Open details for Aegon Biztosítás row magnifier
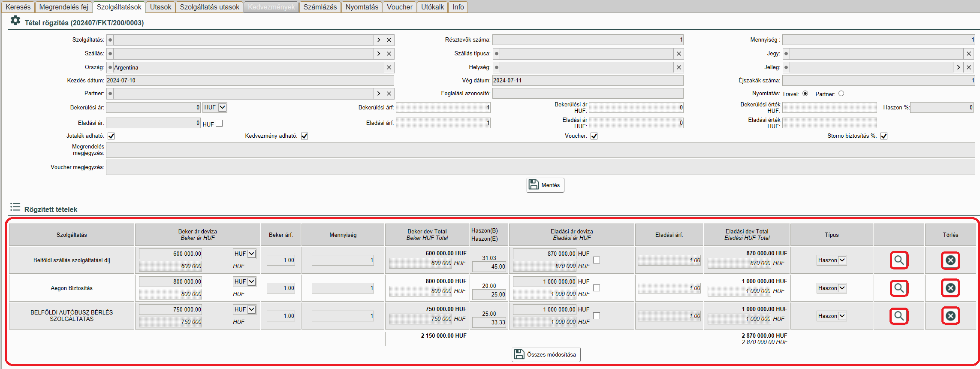The image size is (980, 369). coord(899,288)
